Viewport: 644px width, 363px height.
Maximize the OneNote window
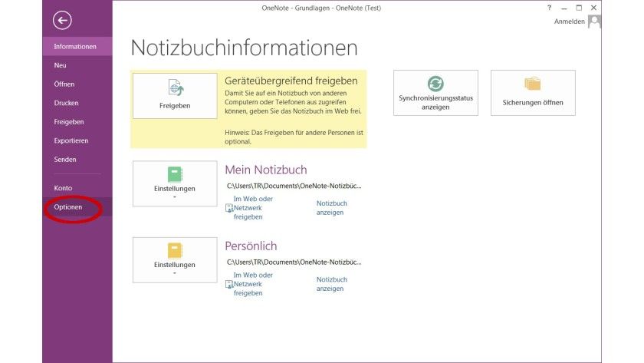click(579, 8)
